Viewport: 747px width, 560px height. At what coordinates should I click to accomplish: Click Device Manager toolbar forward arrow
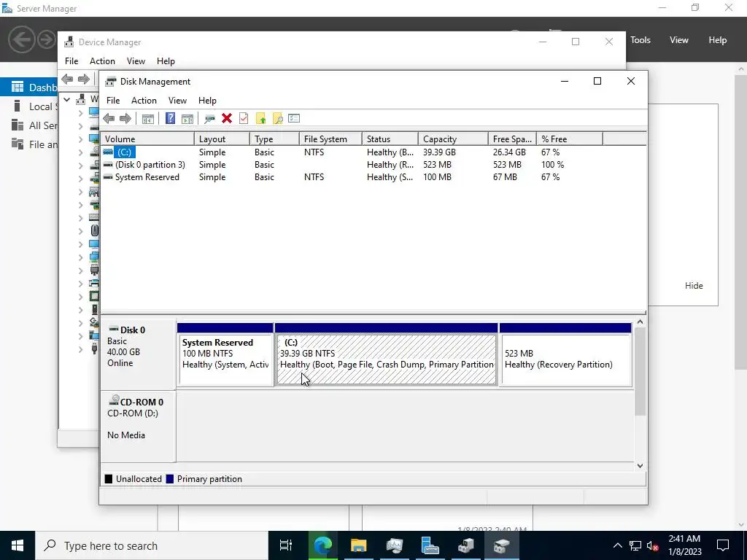(x=84, y=79)
